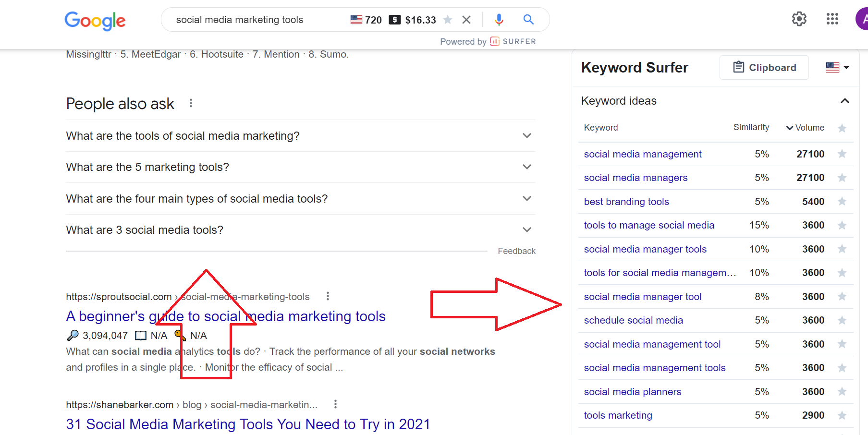Star all keywords using the header star
Image resolution: width=868 pixels, height=435 pixels.
coord(842,128)
